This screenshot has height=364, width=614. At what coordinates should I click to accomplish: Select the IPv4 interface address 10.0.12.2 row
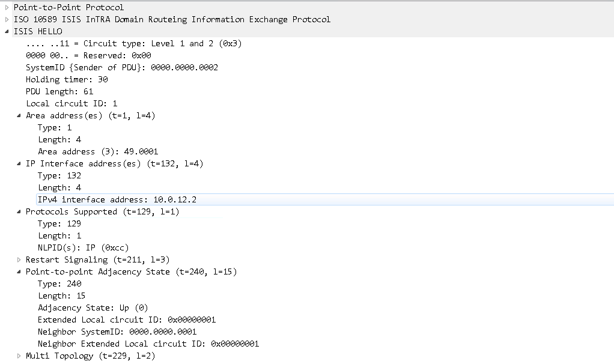pyautogui.click(x=117, y=199)
